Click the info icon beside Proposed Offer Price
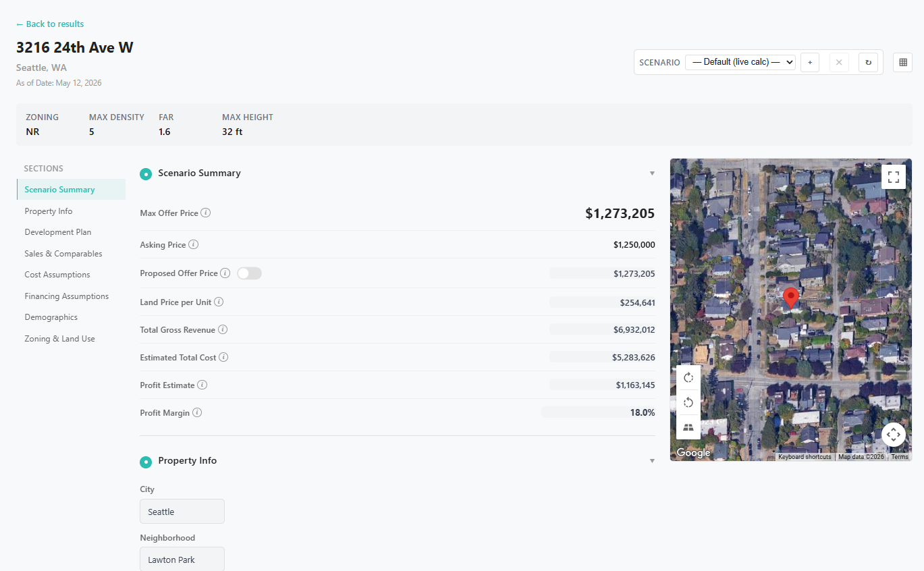 click(x=225, y=273)
